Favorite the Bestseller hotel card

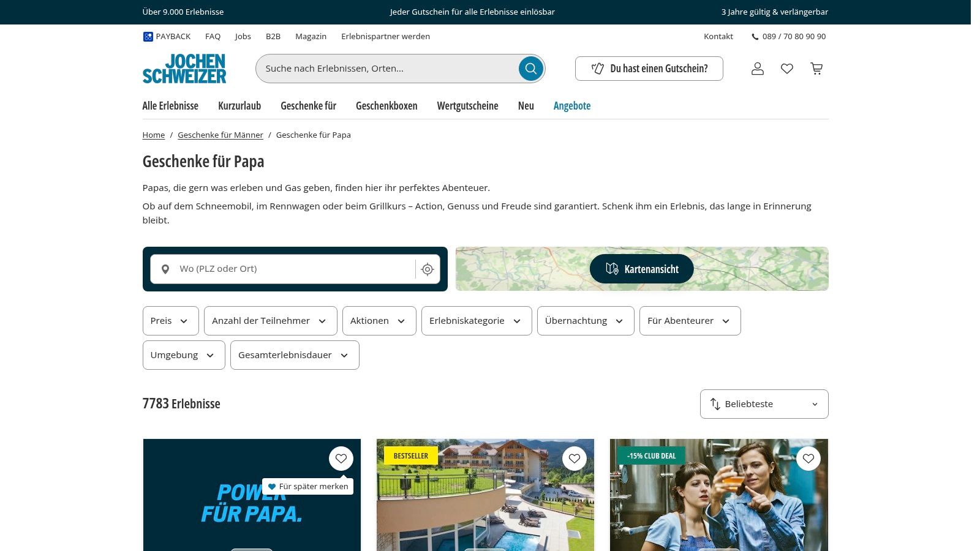pyautogui.click(x=575, y=459)
